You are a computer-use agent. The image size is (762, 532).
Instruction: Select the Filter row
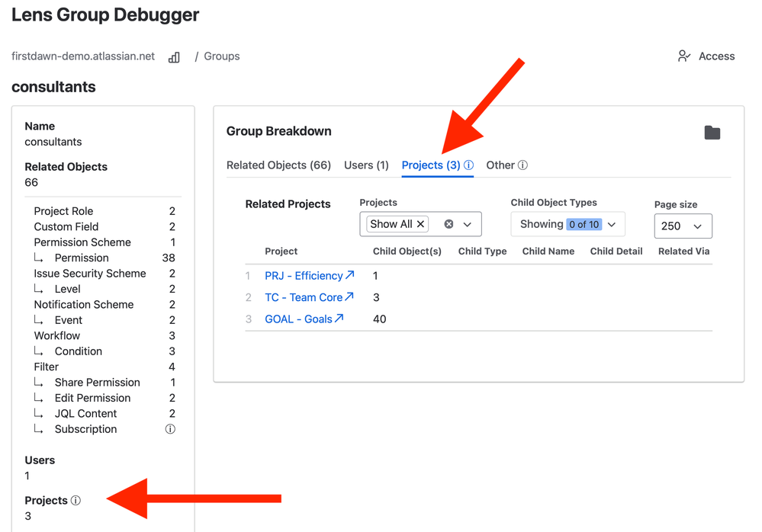pos(104,367)
